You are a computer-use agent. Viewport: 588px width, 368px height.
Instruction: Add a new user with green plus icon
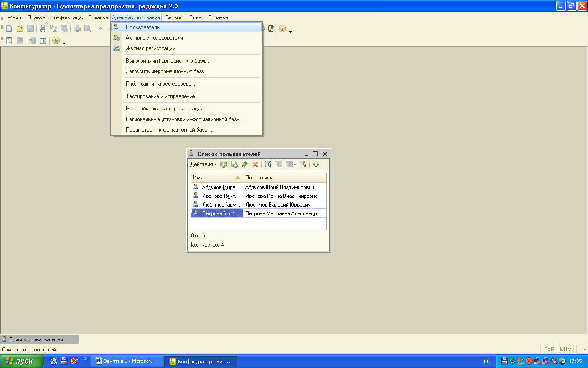[224, 164]
